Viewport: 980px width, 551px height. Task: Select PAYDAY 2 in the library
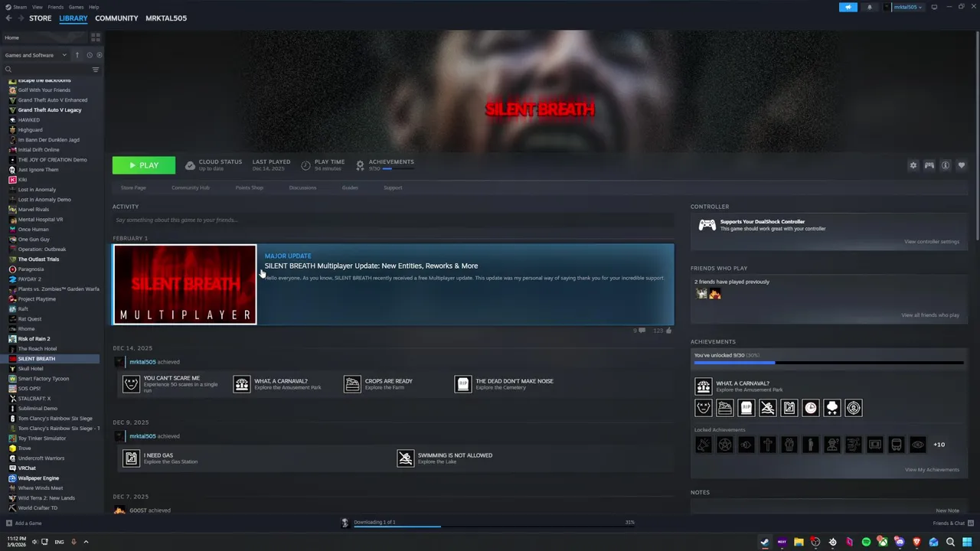point(30,279)
